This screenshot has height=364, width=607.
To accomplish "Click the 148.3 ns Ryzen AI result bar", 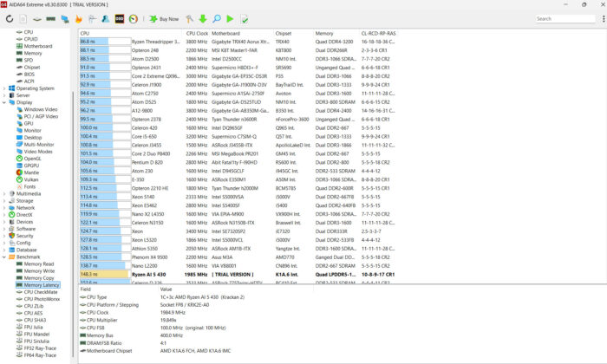I will coord(104,274).
